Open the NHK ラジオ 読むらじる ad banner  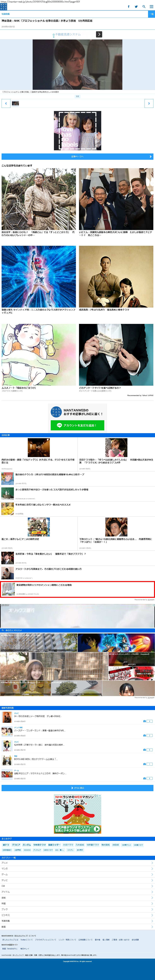(x=78, y=814)
